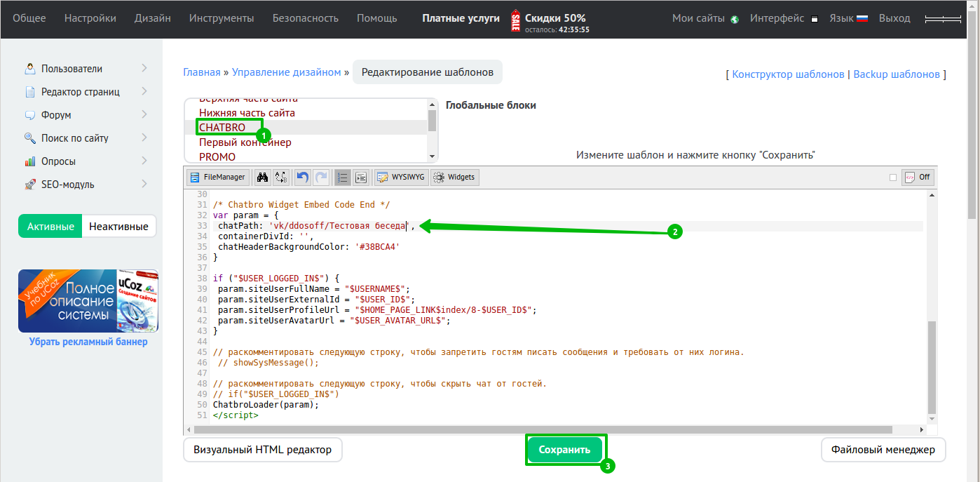Open the Backup шаблонов link
Viewport: 980px width, 482px height.
coord(897,74)
